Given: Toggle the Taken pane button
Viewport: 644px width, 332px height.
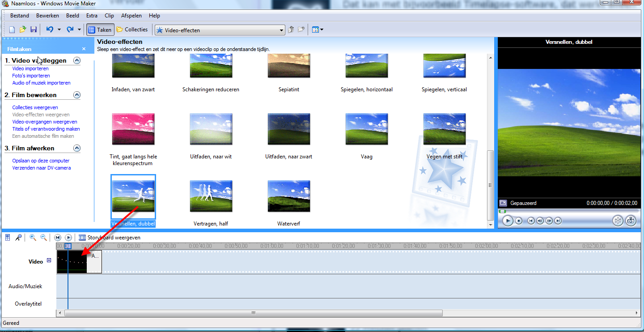Looking at the screenshot, I should tap(100, 30).
